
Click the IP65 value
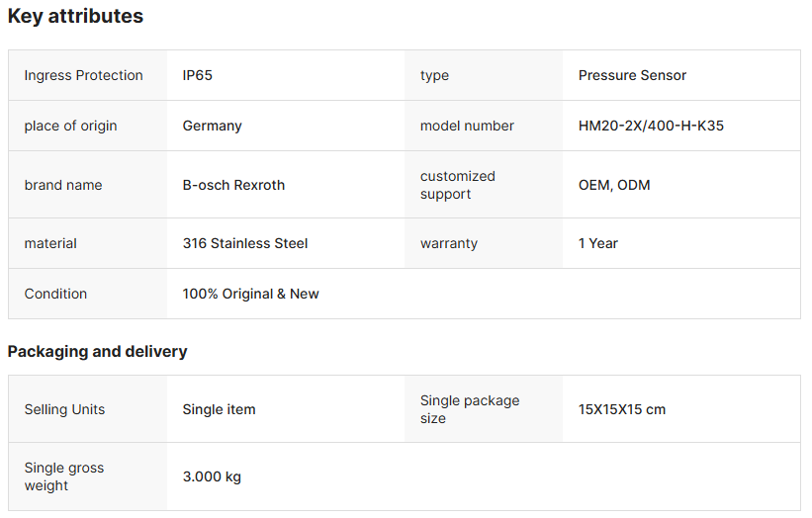pos(199,75)
